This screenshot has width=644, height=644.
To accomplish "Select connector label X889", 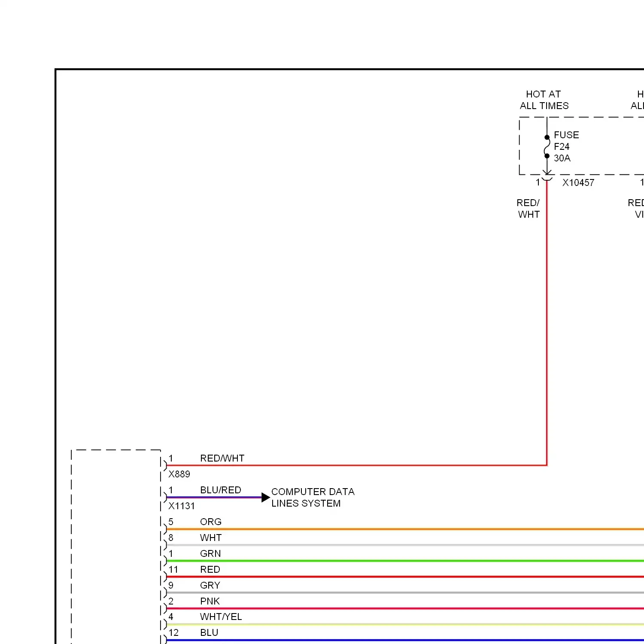I will tap(179, 474).
